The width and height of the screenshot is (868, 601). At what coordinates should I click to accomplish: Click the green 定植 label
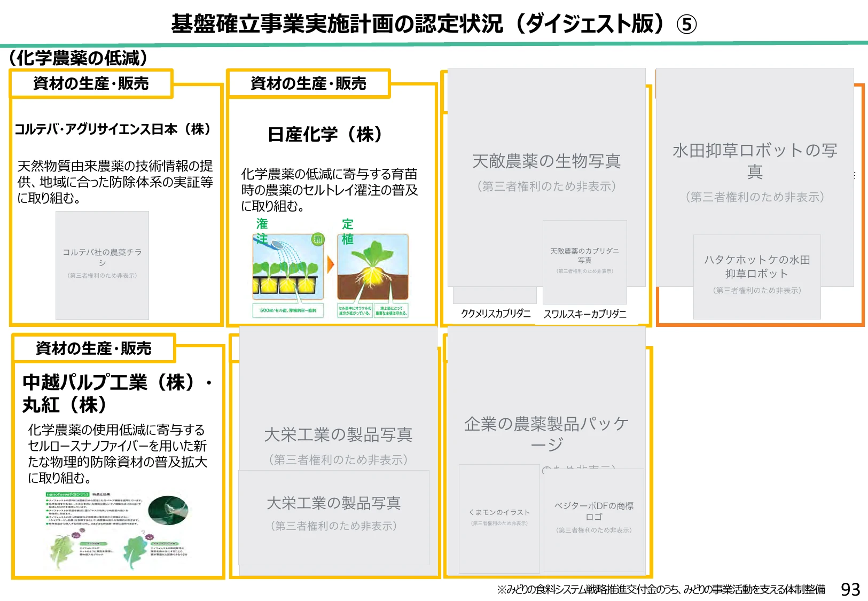pyautogui.click(x=348, y=231)
